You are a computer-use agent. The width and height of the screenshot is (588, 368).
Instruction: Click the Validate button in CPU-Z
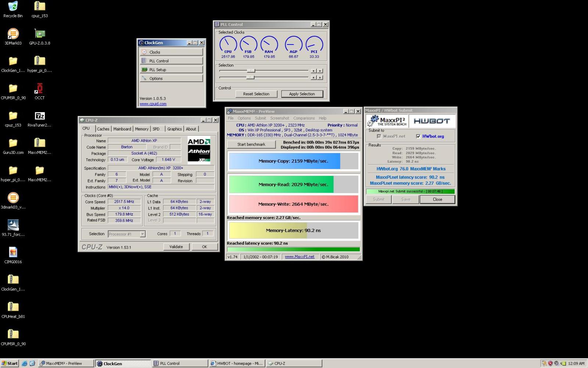176,247
